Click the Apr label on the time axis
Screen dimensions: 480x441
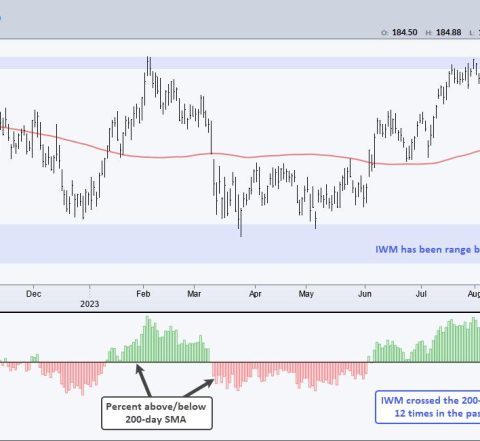click(255, 294)
